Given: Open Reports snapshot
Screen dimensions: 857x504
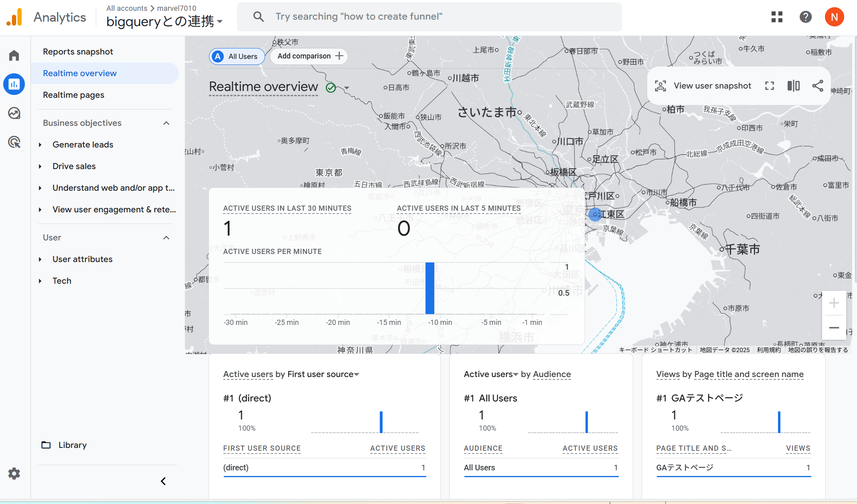Looking at the screenshot, I should click(78, 52).
